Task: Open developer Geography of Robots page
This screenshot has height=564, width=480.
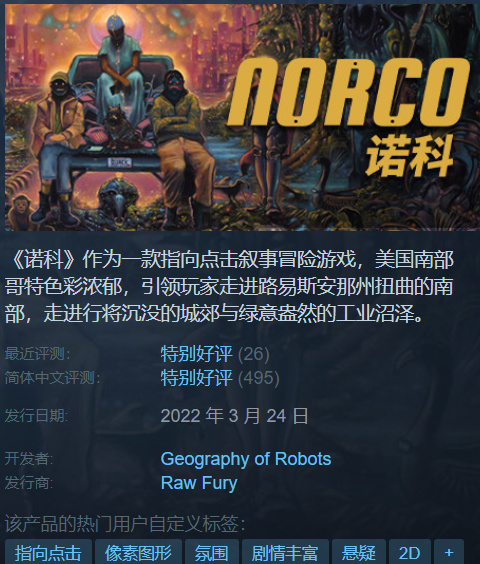Action: 246,459
